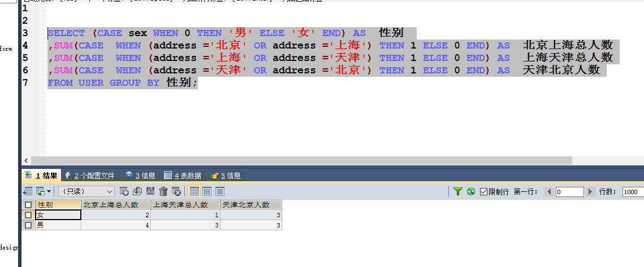Switch to text view icon
Screen dimensions: 644x267
point(220,191)
